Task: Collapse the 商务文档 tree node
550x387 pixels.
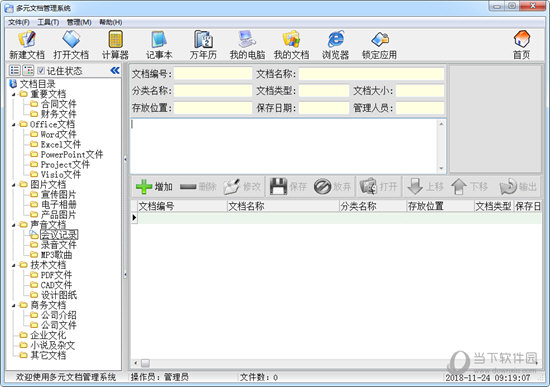Action: (14, 306)
